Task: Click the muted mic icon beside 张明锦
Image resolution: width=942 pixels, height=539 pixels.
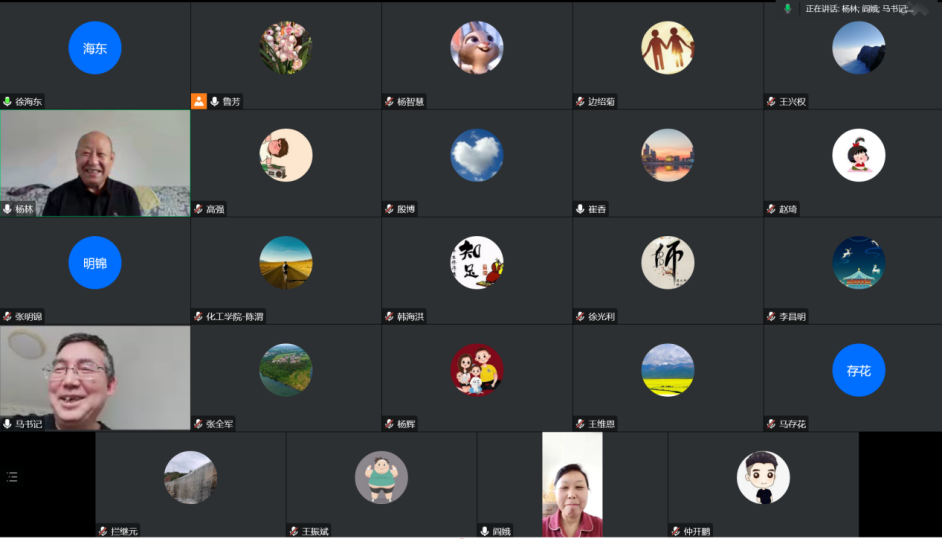Action: coord(7,317)
